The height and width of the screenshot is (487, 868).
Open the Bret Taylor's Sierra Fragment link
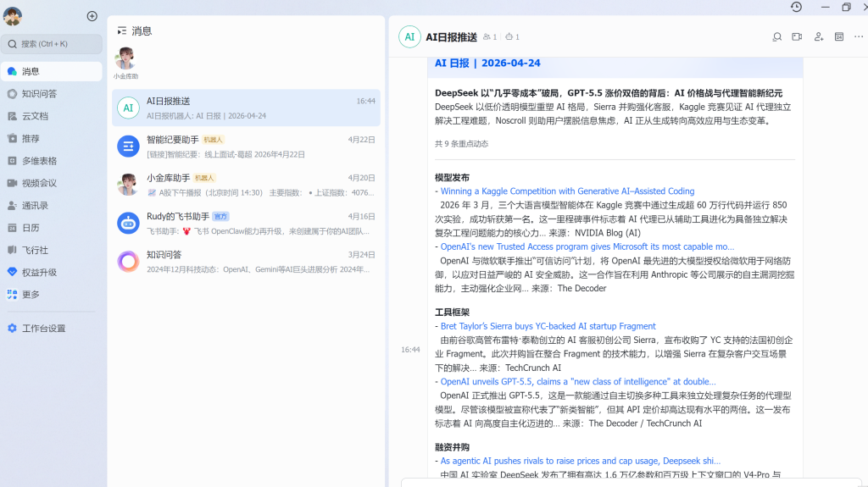click(548, 327)
